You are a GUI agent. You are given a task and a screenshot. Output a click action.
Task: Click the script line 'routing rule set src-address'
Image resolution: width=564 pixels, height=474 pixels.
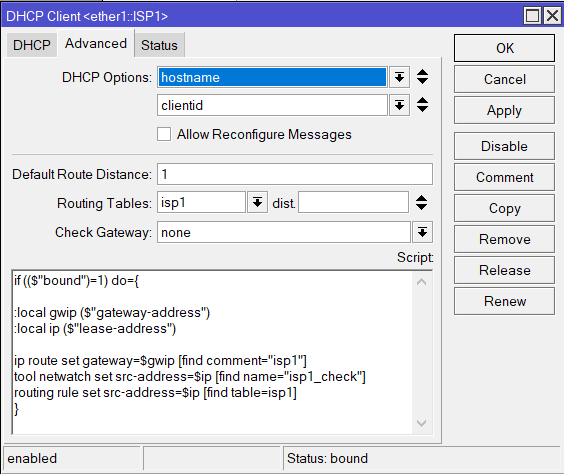155,392
